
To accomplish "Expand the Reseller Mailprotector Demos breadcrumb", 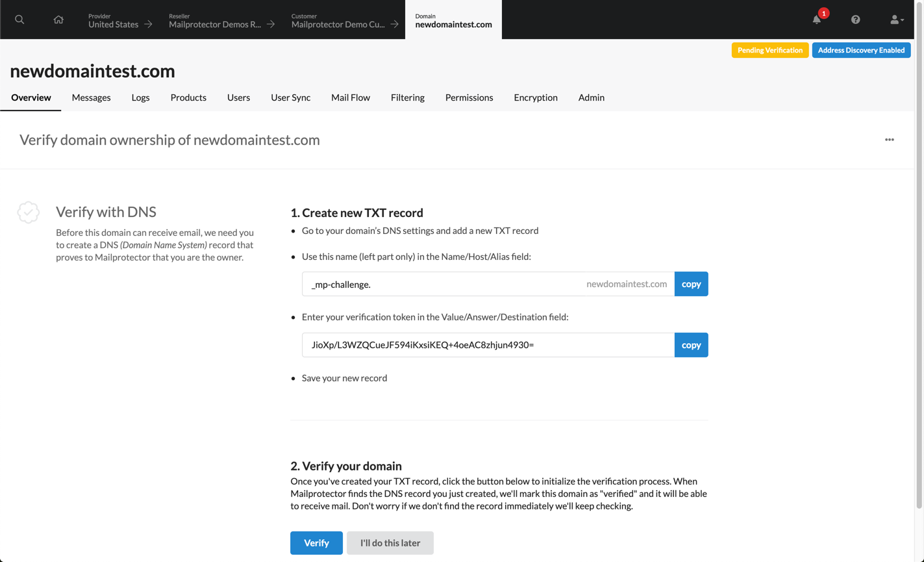I will click(221, 21).
